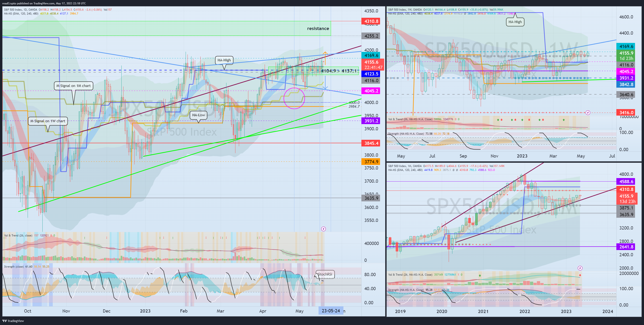644x325 pixels.
Task: Click the 'M-Signal on 1W chart' callout
Action: coord(47,121)
